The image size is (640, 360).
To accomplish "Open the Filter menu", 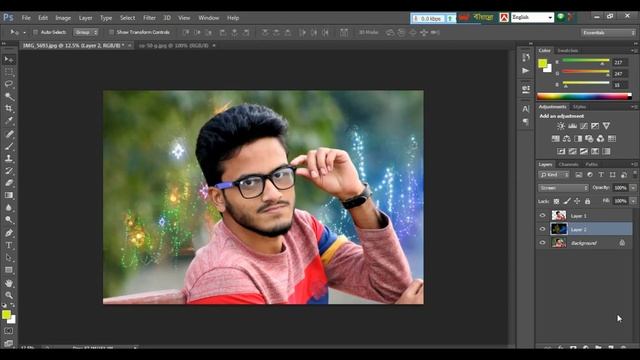I will (149, 18).
